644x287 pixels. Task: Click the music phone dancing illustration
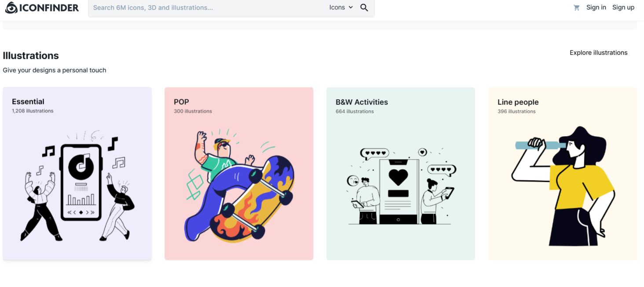(x=77, y=185)
